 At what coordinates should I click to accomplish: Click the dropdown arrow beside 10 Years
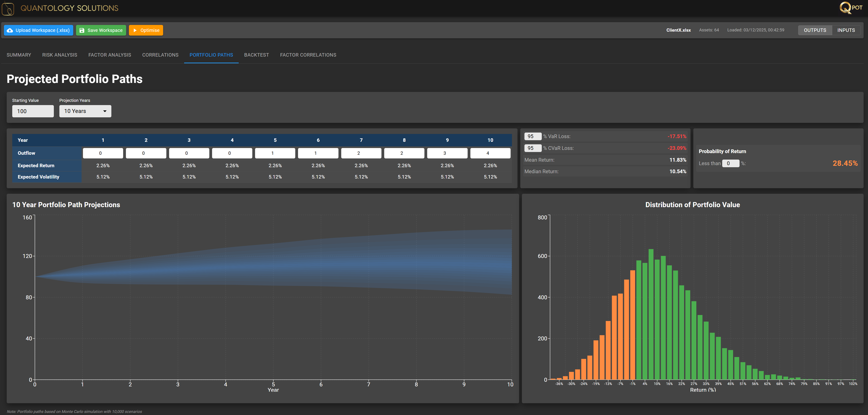[x=105, y=111]
